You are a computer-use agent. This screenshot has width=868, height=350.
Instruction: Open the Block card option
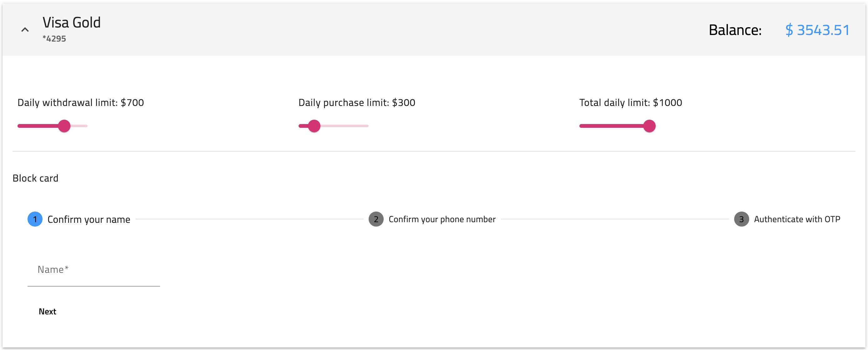tap(35, 178)
